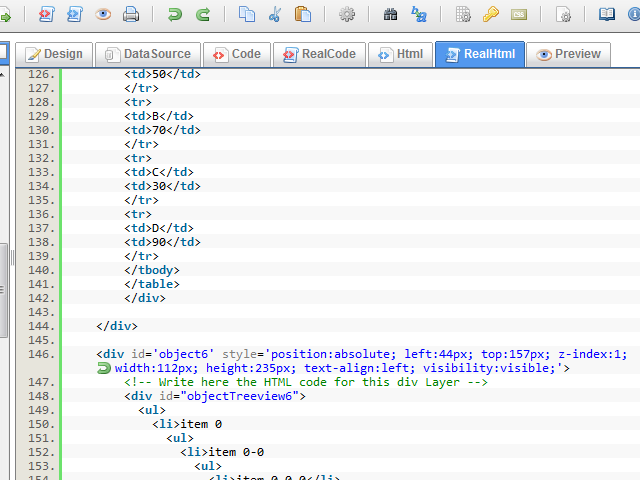Screen dimensions: 640x480
Task: Open the DataSource tab
Action: point(148,54)
